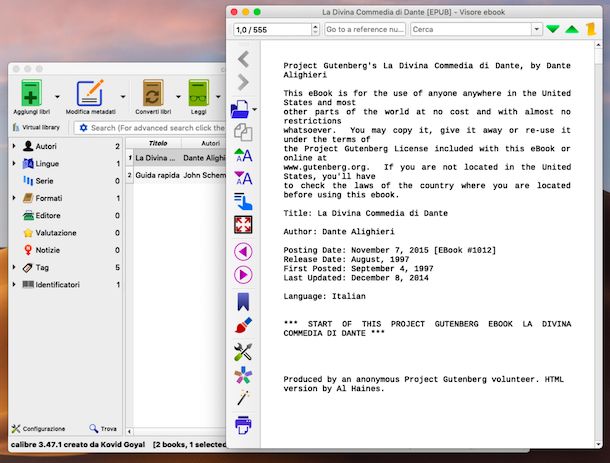Screen dimensions: 610x463
Task: Open advanced search gear icon
Action: [83, 128]
